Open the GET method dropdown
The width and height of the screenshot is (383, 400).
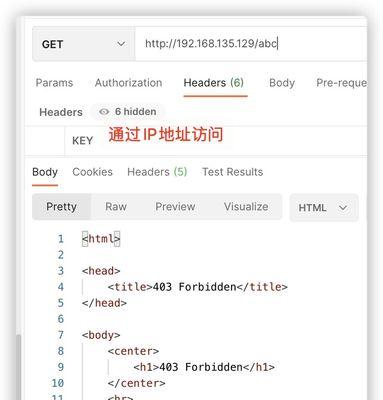[84, 44]
